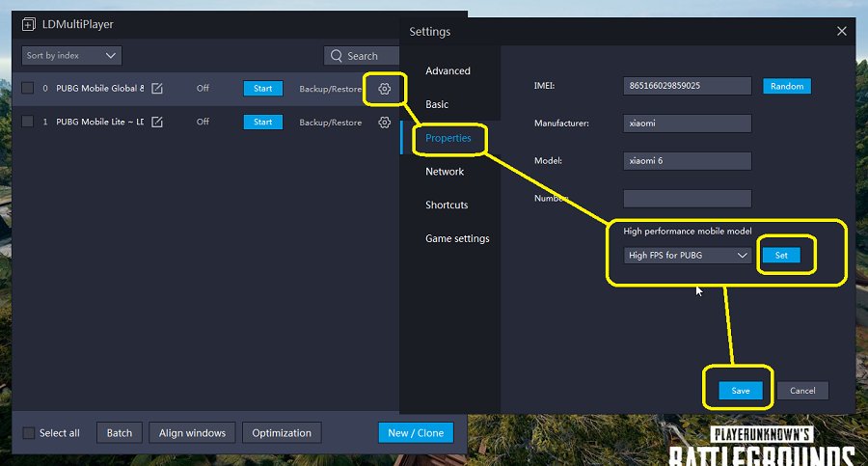Image resolution: width=868 pixels, height=466 pixels.
Task: Click the search magnifier icon
Action: coord(336,56)
